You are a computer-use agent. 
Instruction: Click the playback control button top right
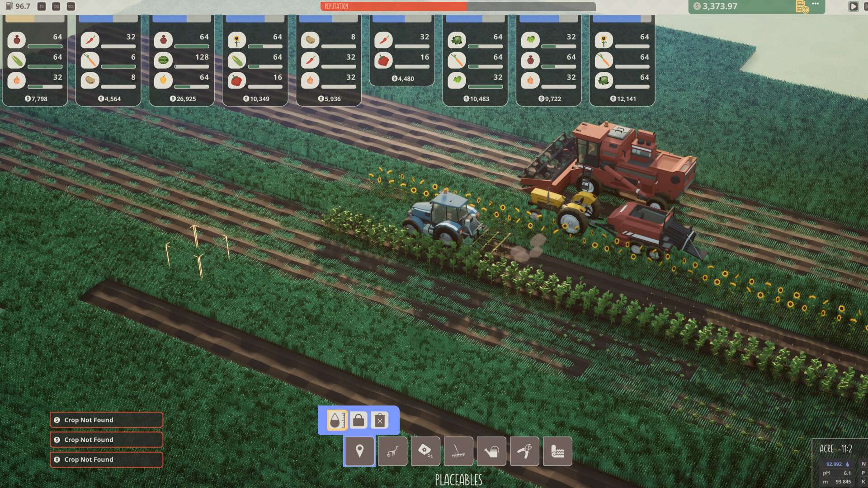(854, 6)
